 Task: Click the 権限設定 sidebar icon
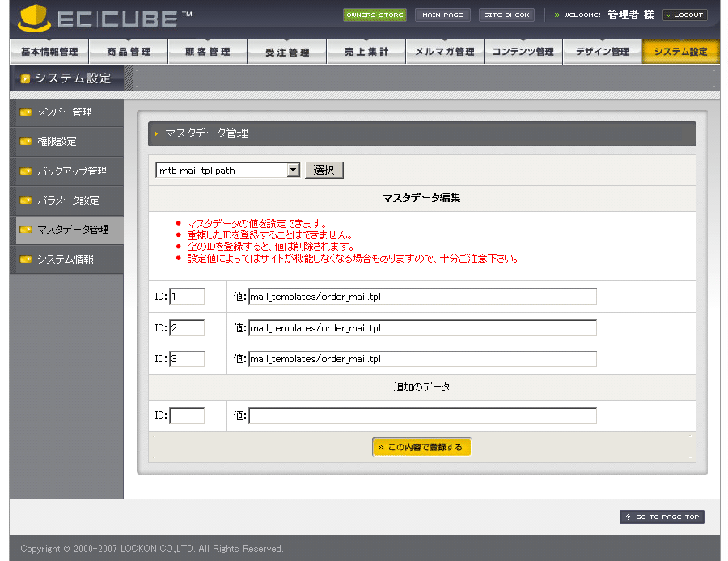click(x=26, y=141)
